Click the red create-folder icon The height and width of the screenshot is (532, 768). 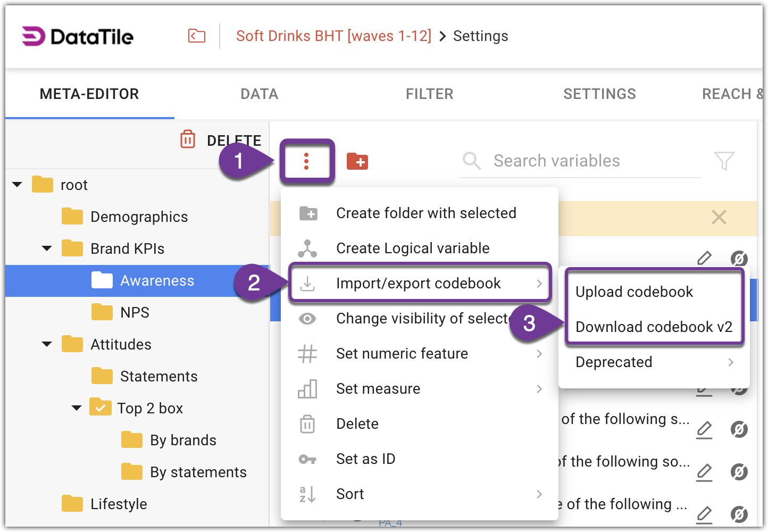pos(357,161)
